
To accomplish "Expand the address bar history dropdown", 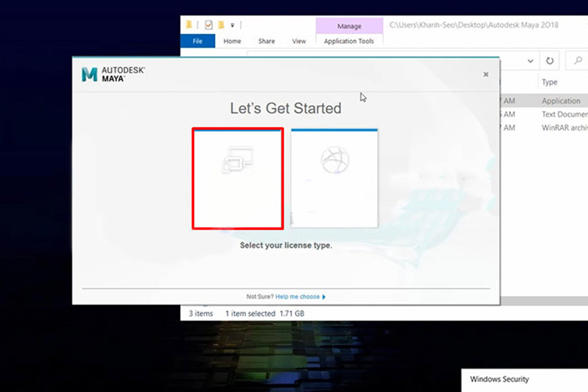I will click(531, 61).
